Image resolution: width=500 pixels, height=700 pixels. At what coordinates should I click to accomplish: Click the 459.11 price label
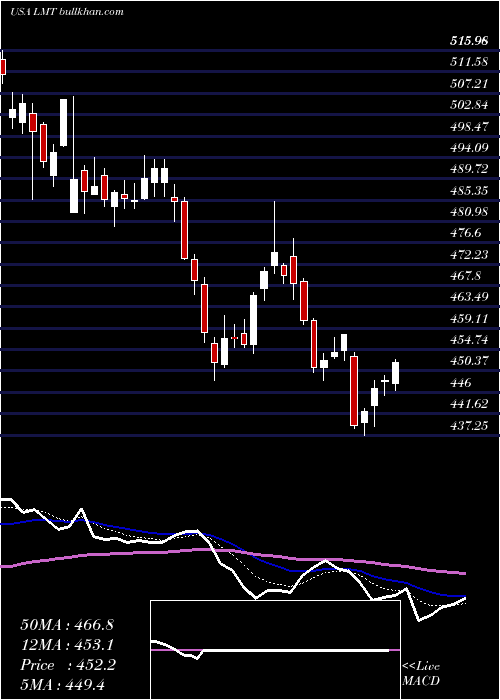point(468,319)
